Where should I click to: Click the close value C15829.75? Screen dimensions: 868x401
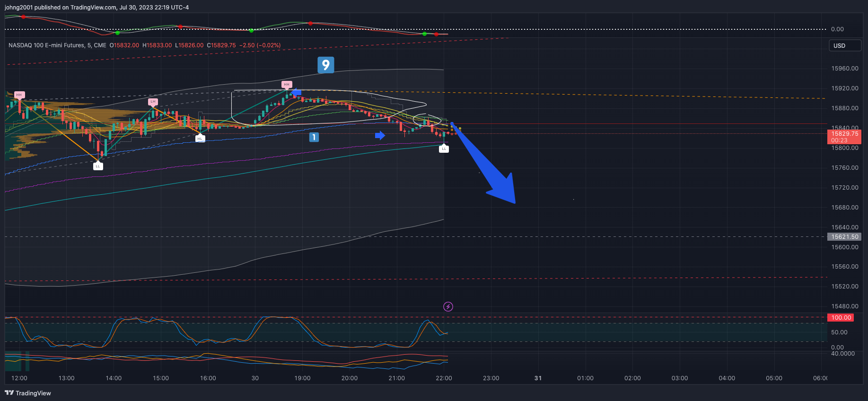click(x=221, y=45)
